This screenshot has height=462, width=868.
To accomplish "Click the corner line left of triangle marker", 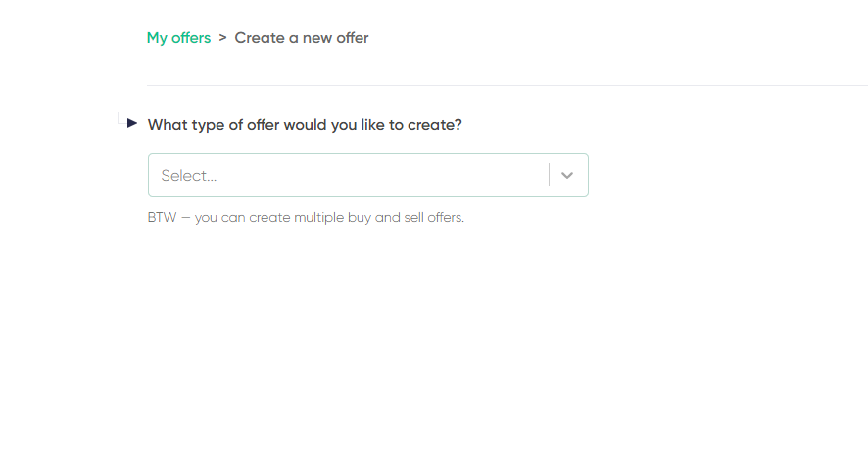I will (x=121, y=118).
